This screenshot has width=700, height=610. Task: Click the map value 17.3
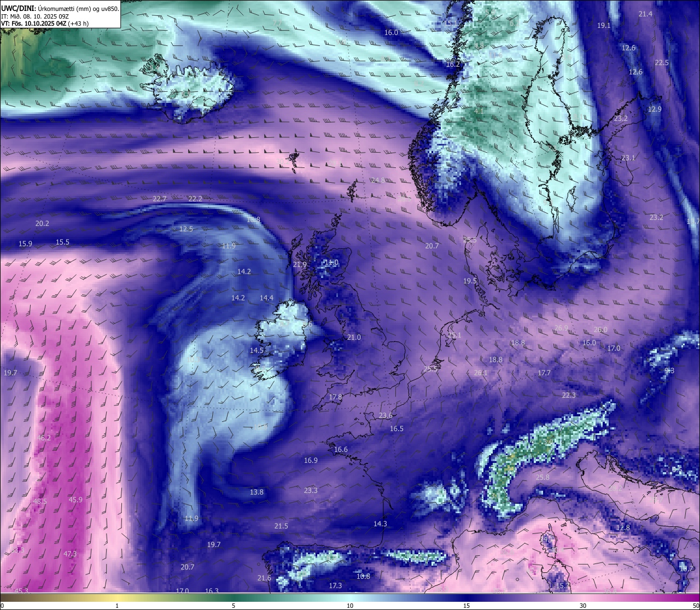(335, 585)
